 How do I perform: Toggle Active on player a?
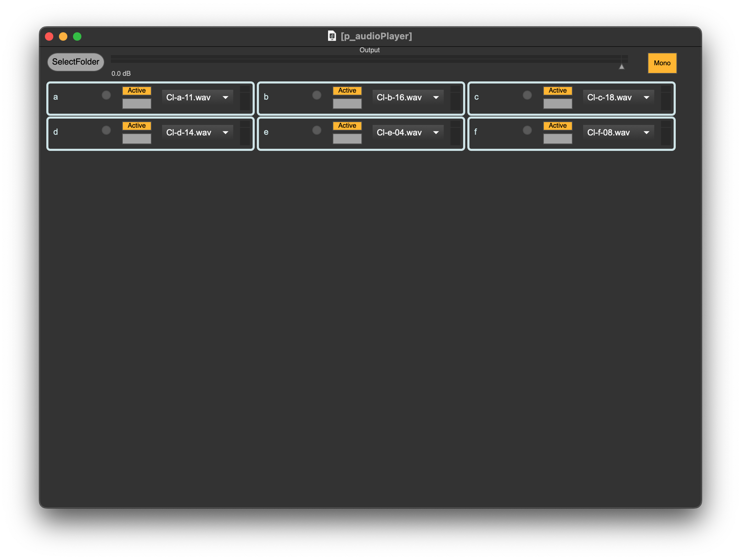click(x=137, y=91)
